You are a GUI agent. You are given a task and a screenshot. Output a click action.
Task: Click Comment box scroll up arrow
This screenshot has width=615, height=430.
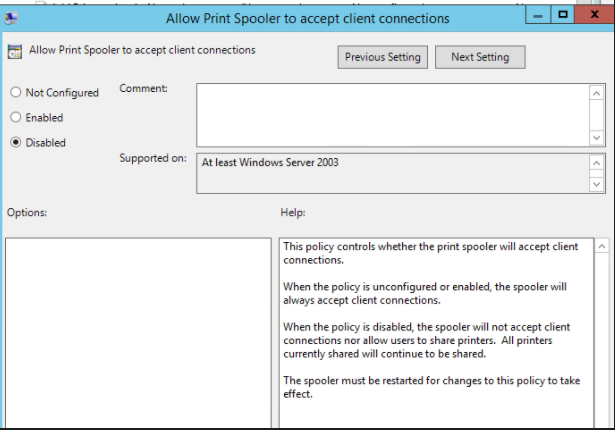pyautogui.click(x=597, y=93)
